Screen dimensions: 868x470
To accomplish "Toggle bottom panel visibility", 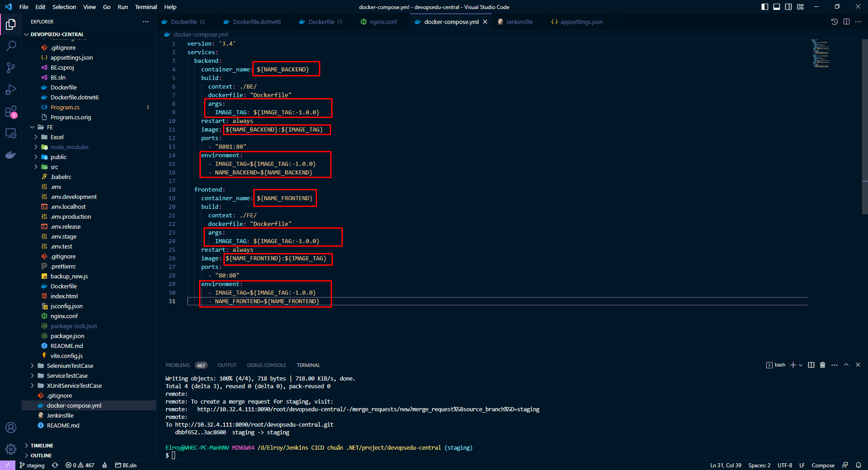I will 777,7.
